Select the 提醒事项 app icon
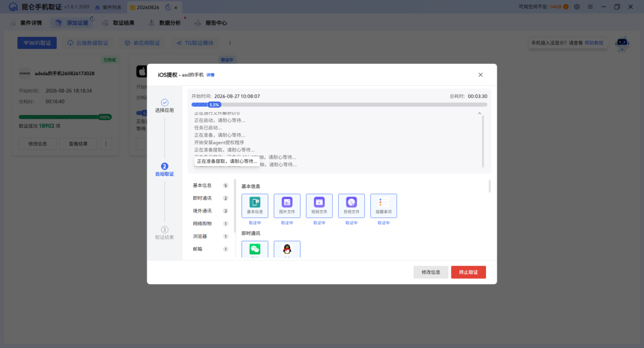Screen dimensions: 644x348 [383, 206]
